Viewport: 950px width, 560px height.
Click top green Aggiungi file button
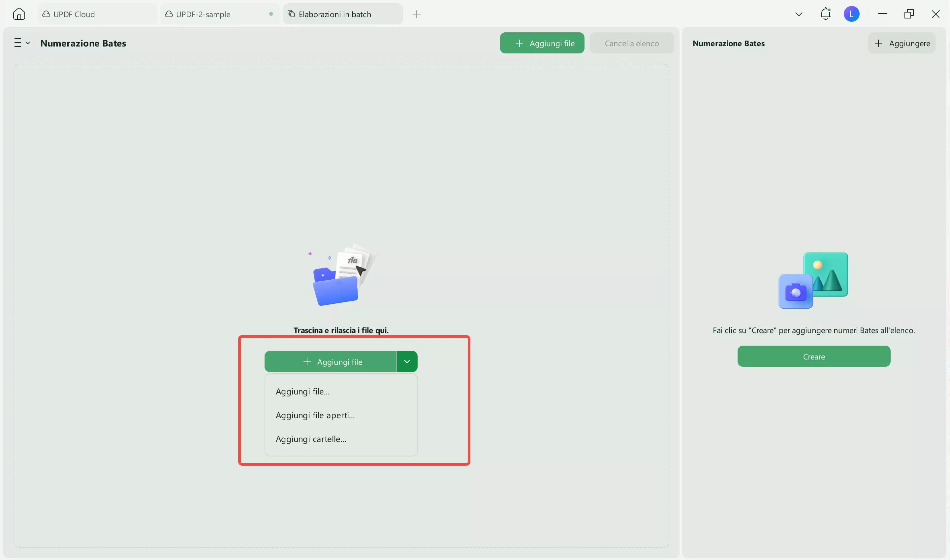(542, 43)
